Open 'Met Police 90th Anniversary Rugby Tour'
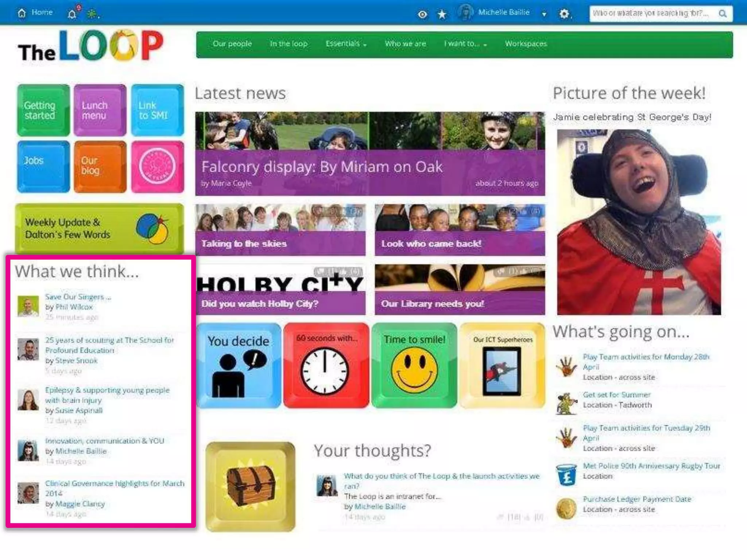747x560 pixels. [x=651, y=466]
